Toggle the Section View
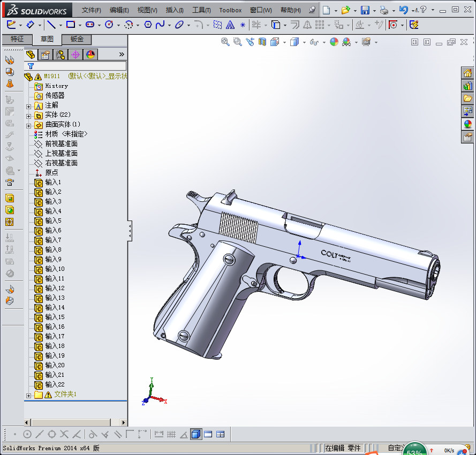The width and height of the screenshot is (476, 455). pos(261,42)
